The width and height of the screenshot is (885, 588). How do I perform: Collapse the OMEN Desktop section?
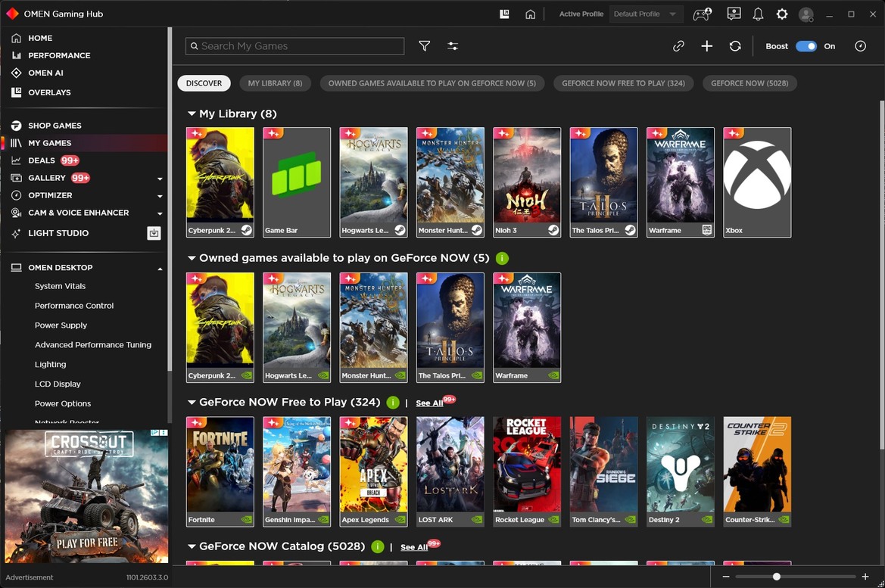(x=160, y=269)
